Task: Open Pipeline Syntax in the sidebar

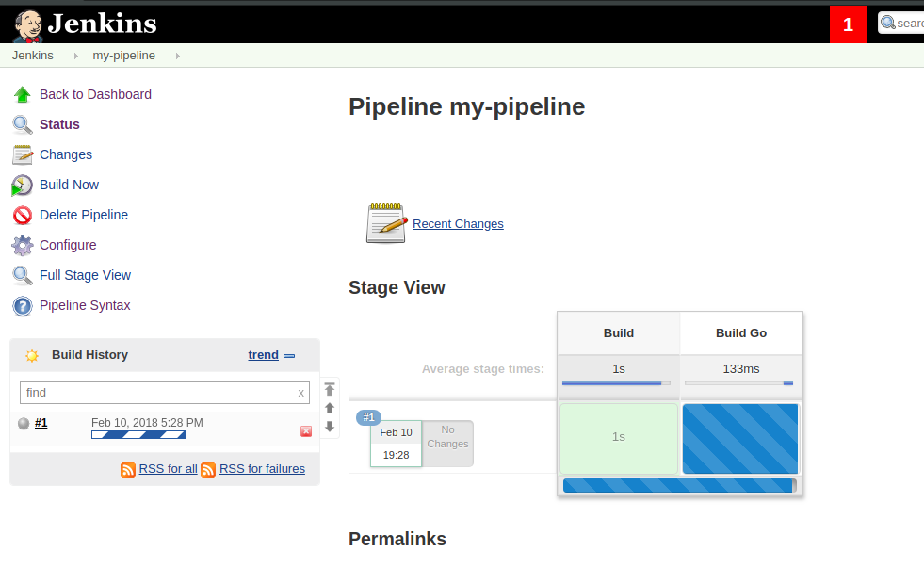Action: click(85, 305)
